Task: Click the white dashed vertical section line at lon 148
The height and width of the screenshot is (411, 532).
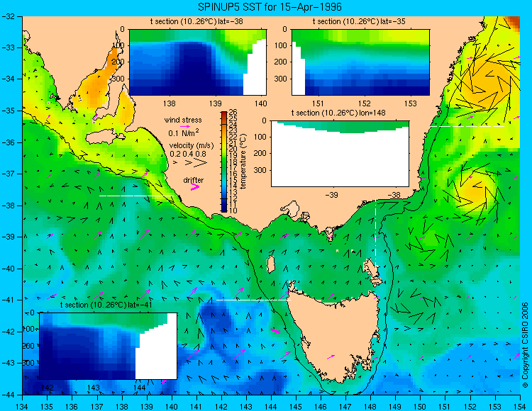Action: (x=375, y=235)
